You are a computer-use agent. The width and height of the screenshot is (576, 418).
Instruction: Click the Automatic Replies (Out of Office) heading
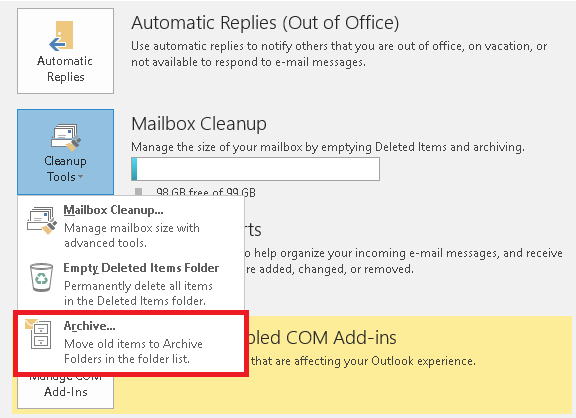(x=265, y=23)
